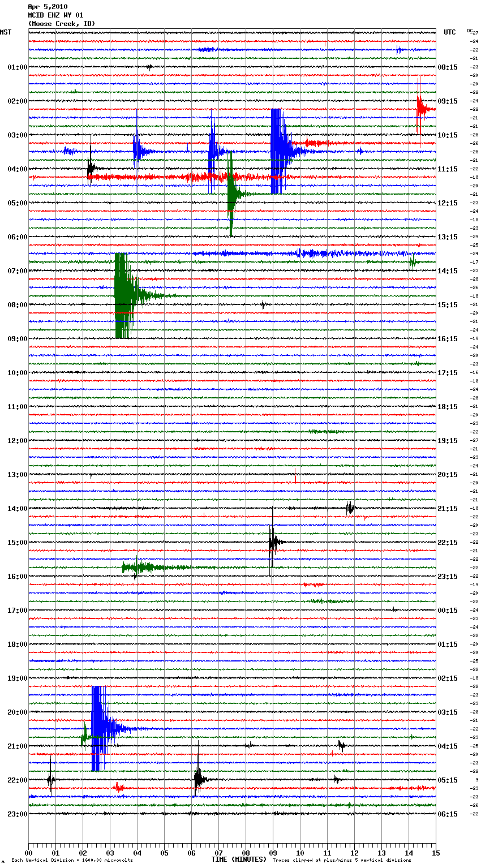Image resolution: width=481 pixels, height=868 pixels.
Task: Click the 10:15 UTC row label
Action: (x=448, y=135)
